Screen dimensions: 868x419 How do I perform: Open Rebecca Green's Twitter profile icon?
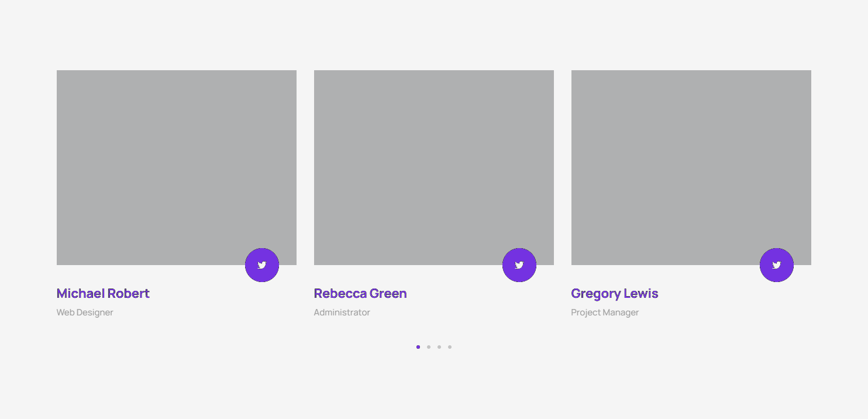519,265
